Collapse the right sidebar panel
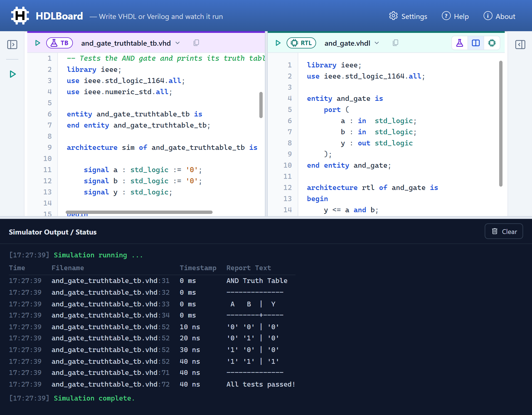The image size is (532, 415). click(x=520, y=45)
